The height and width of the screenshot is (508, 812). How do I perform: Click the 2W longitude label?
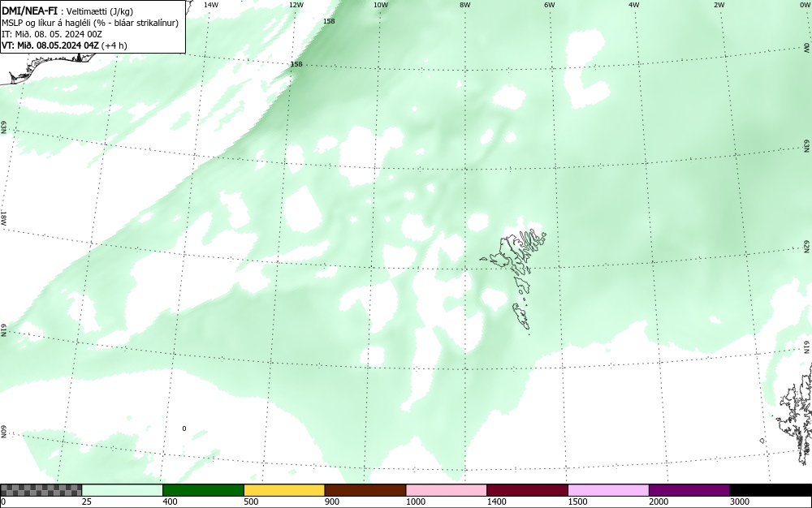pos(719,5)
